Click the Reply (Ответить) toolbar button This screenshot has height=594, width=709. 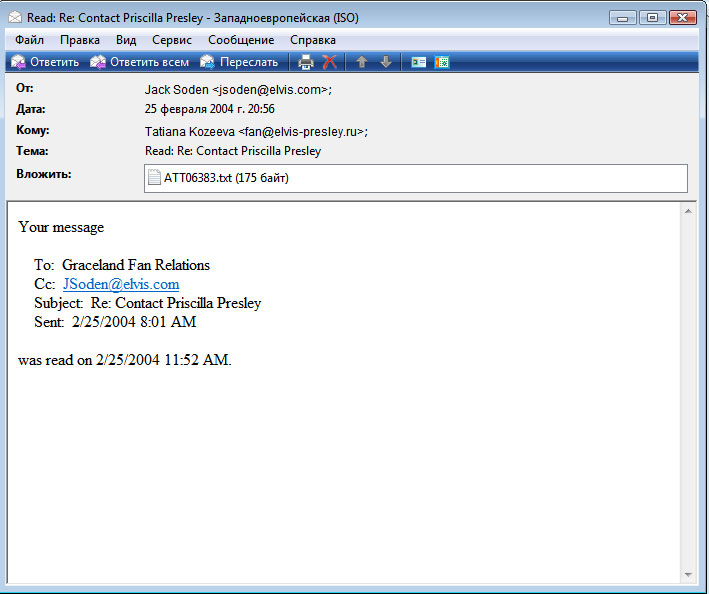pos(45,62)
